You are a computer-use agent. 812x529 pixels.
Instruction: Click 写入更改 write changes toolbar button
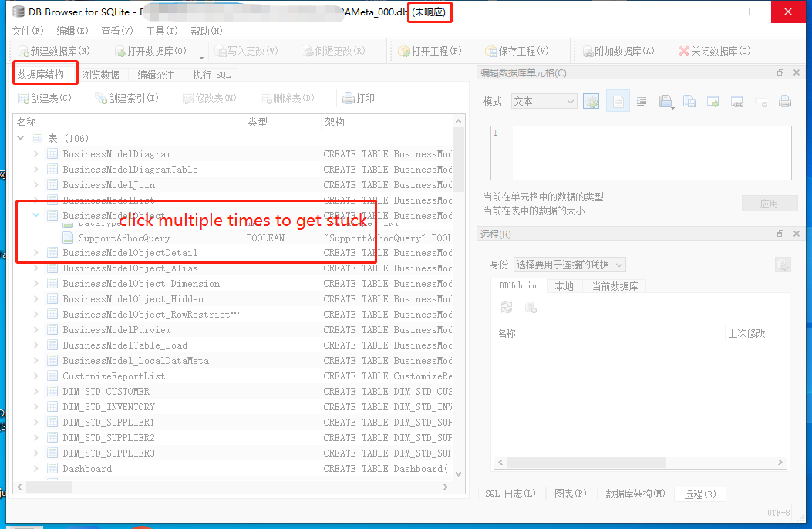(x=246, y=51)
